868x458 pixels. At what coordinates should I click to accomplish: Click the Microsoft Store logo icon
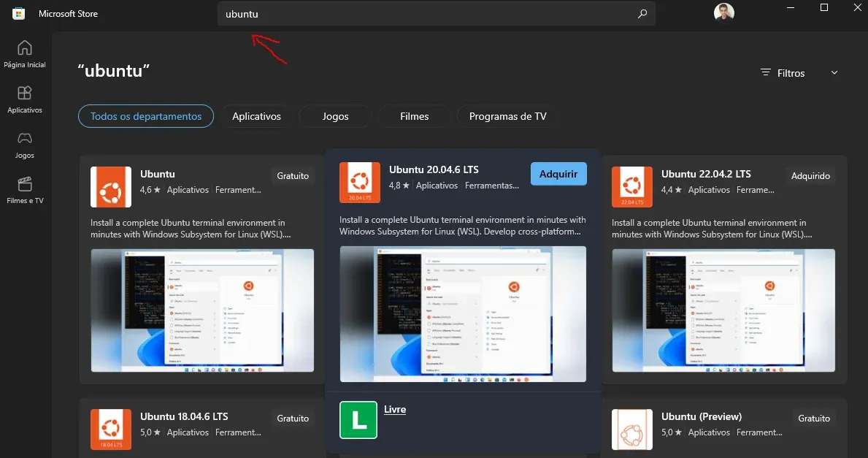pos(19,14)
